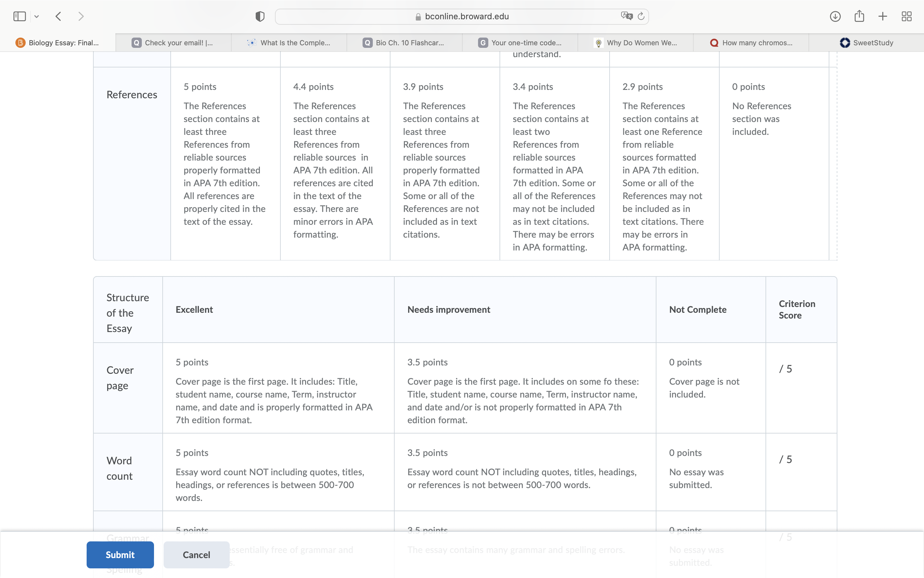Click Structure of the Essay header
Screen dimensions: 924x578
pyautogui.click(x=128, y=313)
